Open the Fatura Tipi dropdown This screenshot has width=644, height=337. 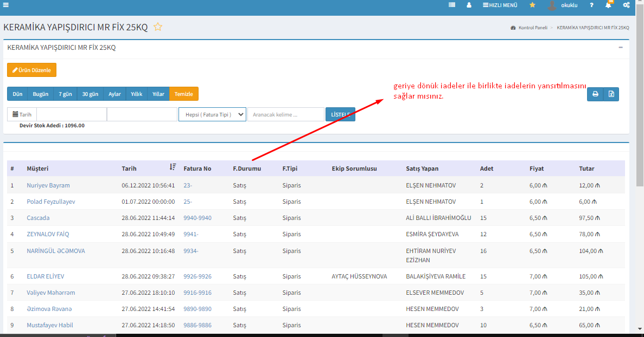(212, 114)
